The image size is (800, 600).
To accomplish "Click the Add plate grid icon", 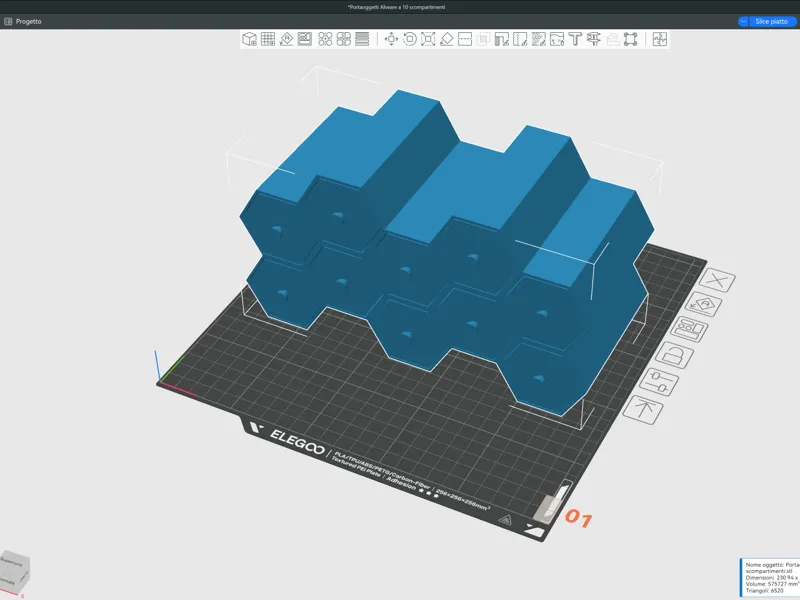I will pyautogui.click(x=268, y=39).
